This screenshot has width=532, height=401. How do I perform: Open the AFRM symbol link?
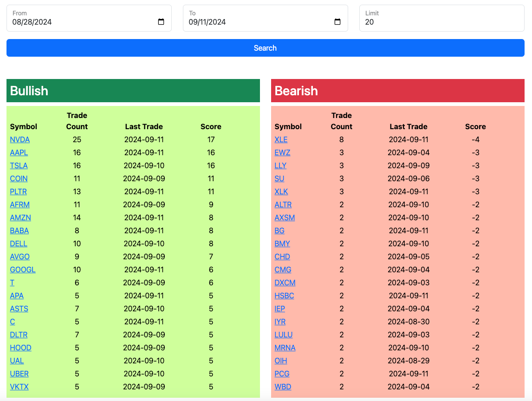coord(19,205)
